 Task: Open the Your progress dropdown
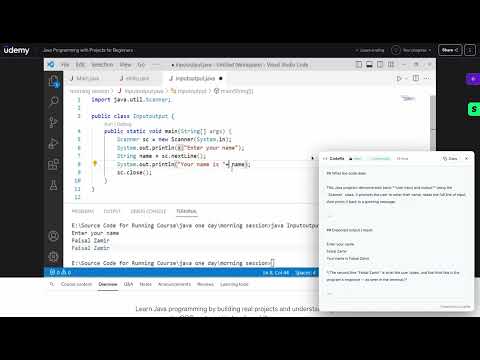[x=411, y=50]
